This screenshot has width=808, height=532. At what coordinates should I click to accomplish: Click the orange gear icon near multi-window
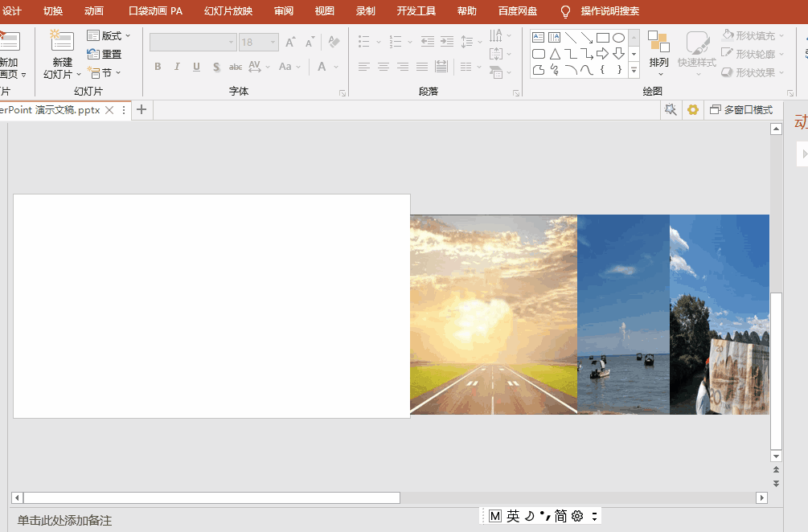(x=692, y=110)
